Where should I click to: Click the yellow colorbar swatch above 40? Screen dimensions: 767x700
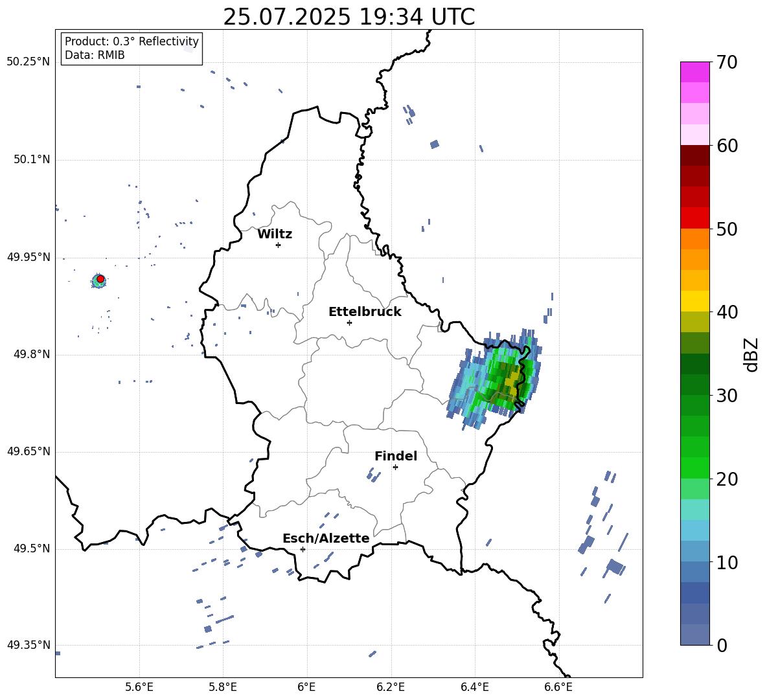[695, 301]
